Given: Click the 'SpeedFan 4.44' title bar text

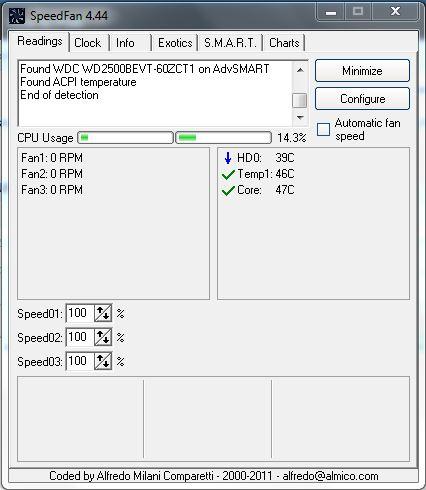Looking at the screenshot, I should coord(69,16).
